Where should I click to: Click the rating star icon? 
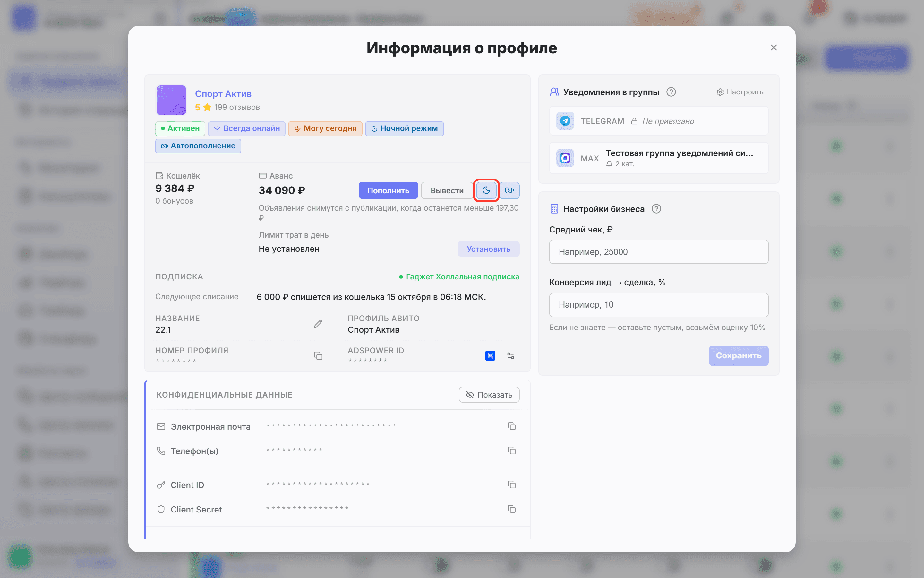point(207,107)
